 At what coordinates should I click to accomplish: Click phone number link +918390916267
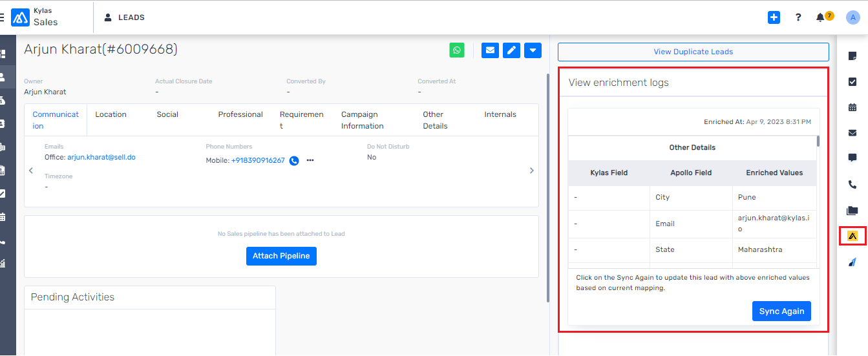[x=258, y=161]
